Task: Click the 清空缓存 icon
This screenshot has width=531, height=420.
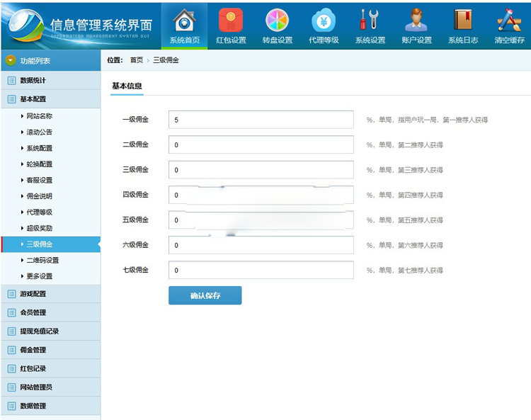Action: [x=509, y=21]
